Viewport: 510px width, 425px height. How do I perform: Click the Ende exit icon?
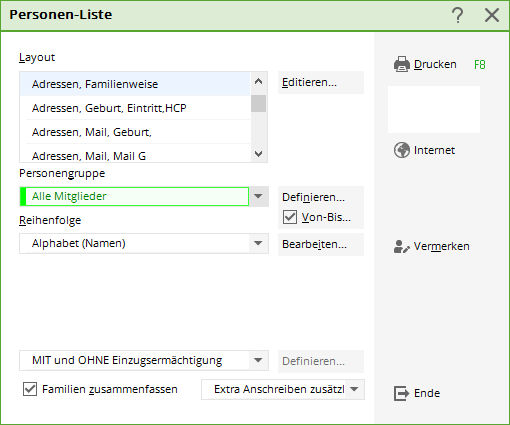(401, 393)
